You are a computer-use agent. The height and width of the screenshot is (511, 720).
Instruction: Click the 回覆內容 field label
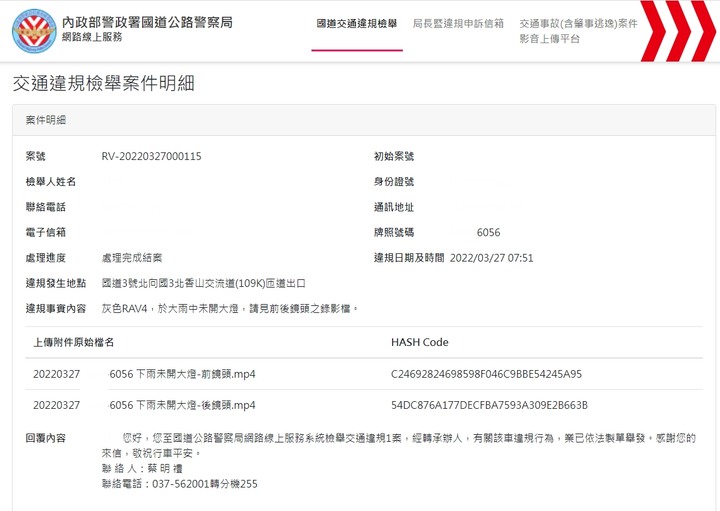[45, 438]
